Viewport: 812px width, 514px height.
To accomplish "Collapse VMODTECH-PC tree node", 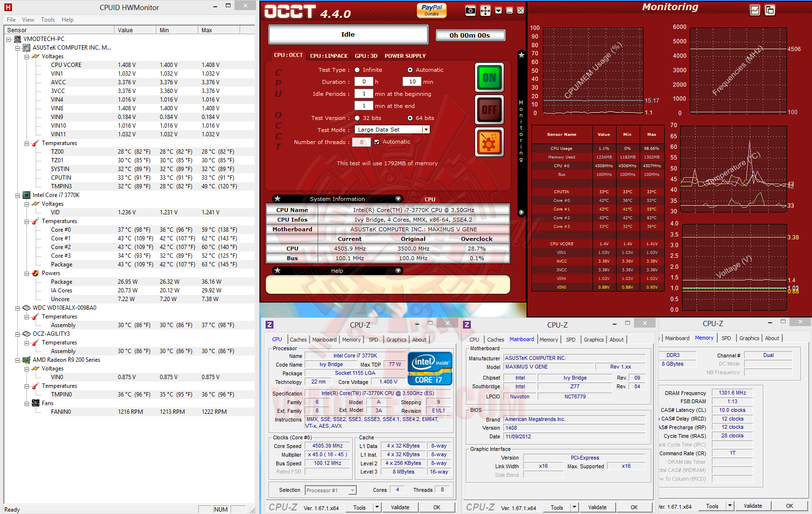I will 8,39.
